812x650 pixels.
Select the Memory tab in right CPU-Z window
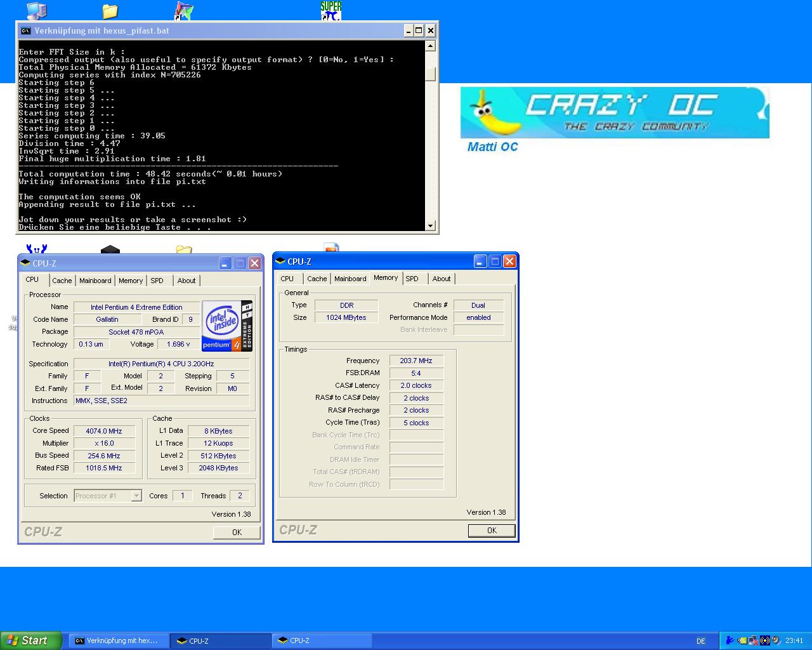386,278
